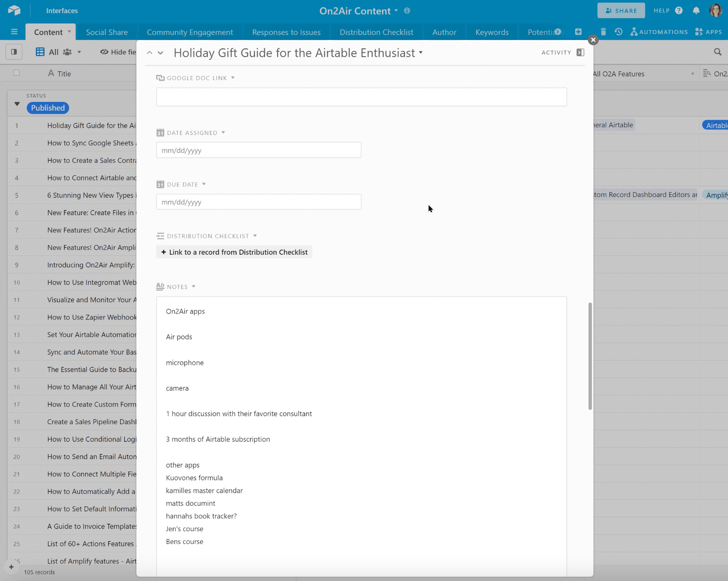Click the trash icon to view deleted records

[x=603, y=32]
